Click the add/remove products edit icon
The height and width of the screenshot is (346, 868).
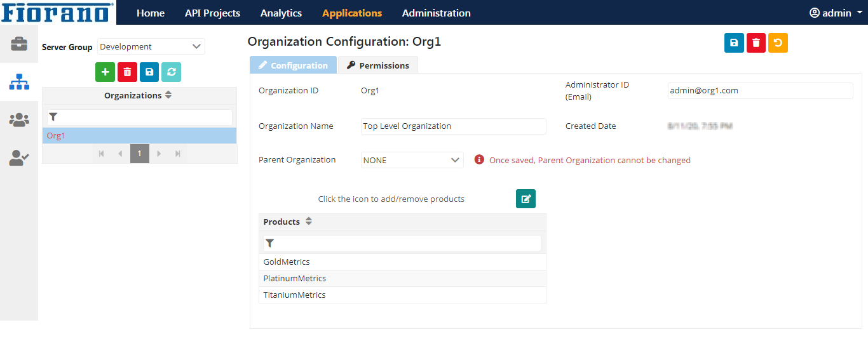526,199
